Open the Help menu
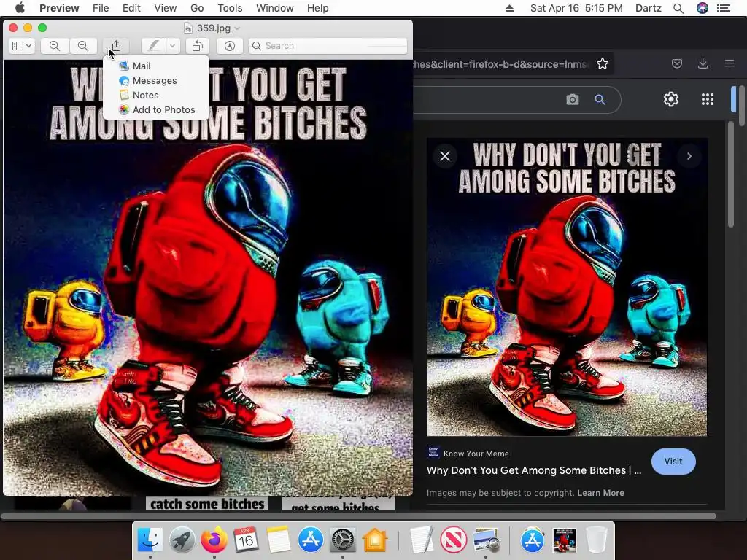This screenshot has height=560, width=747. (317, 8)
